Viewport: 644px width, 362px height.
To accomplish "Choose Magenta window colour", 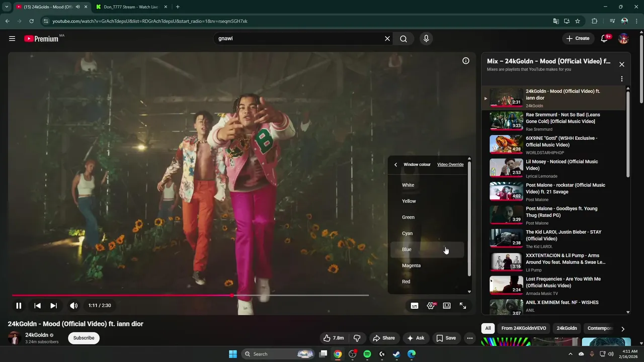I will point(427,265).
